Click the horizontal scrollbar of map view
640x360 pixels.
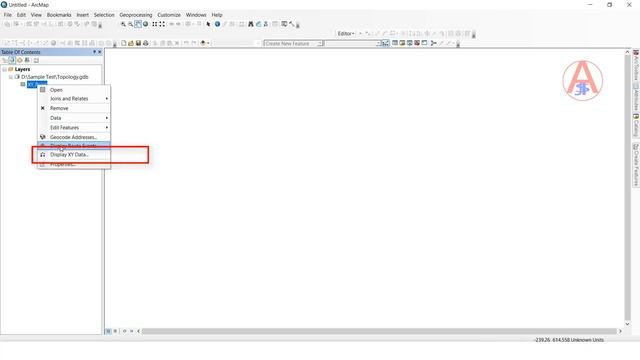click(379, 331)
